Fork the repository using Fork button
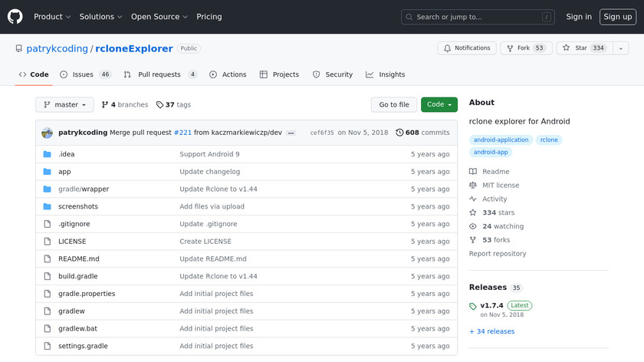 (526, 48)
